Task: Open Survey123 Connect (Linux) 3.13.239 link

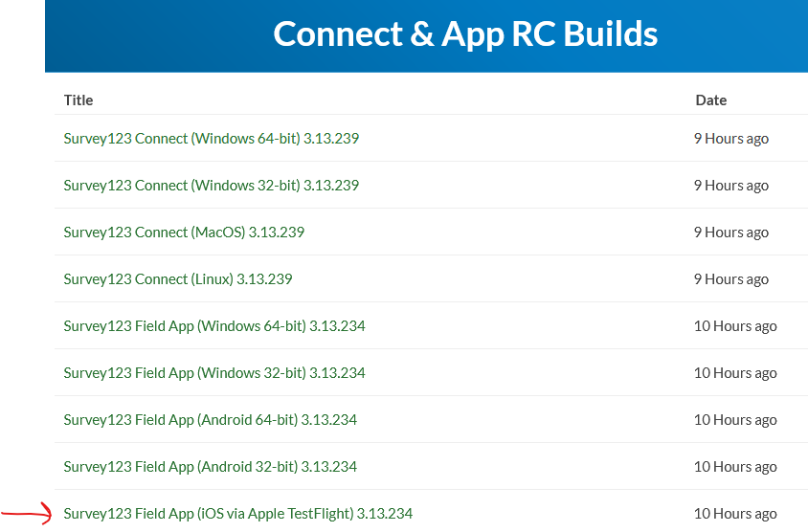Action: [178, 279]
